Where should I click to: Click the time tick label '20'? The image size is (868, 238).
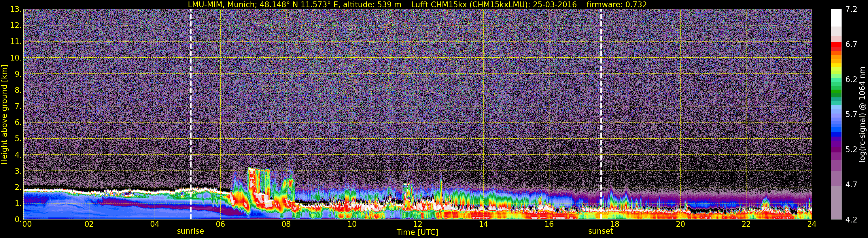[680, 224]
